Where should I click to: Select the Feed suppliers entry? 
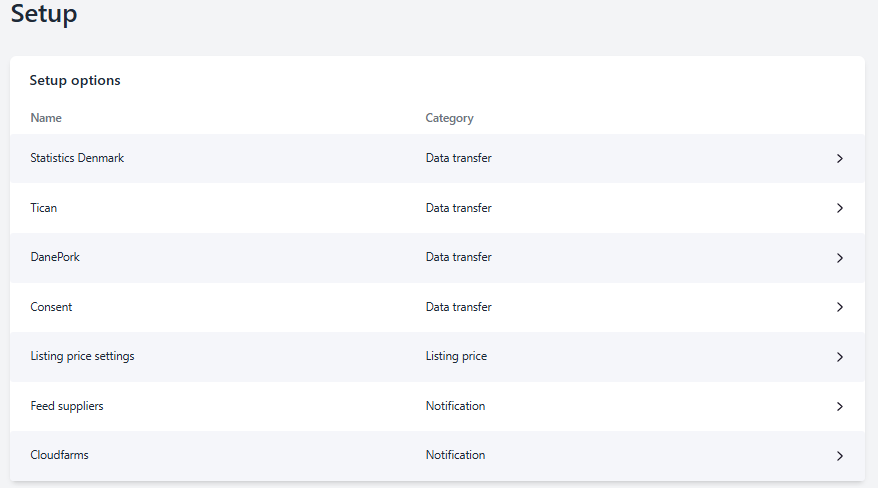[x=67, y=406]
